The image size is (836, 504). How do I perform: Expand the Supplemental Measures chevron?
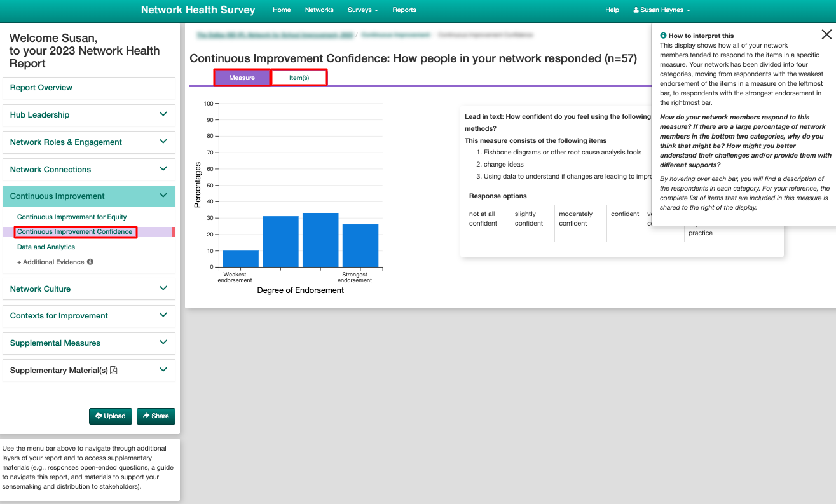coord(163,343)
